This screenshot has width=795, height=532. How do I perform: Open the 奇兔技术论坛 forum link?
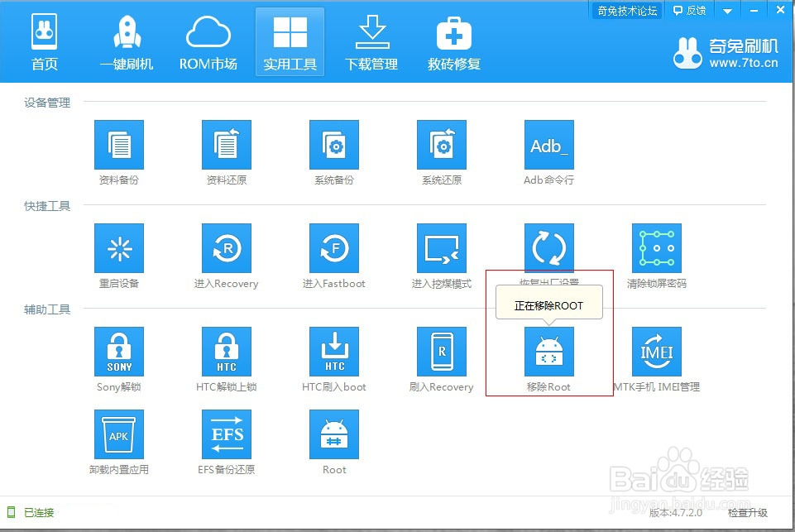pyautogui.click(x=626, y=10)
